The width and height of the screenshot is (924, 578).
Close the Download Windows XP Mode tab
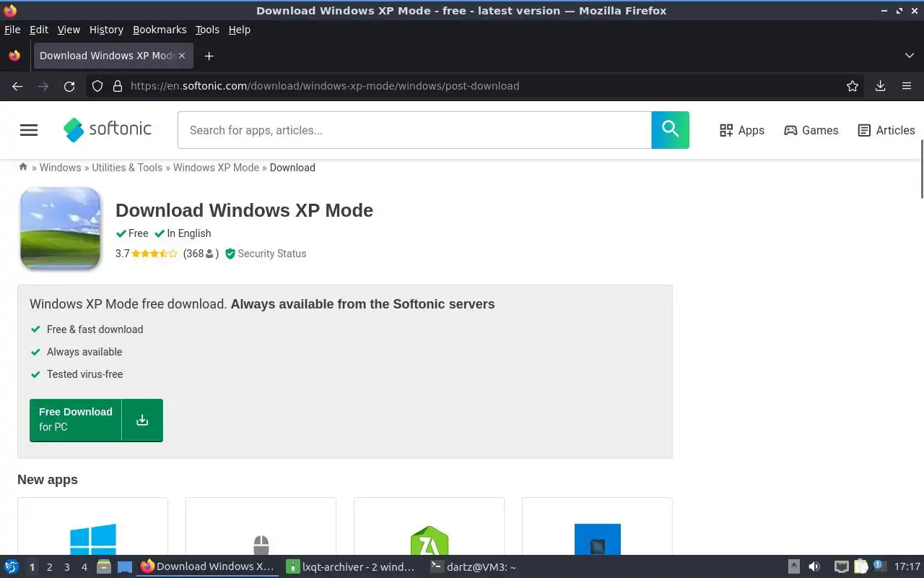click(182, 56)
